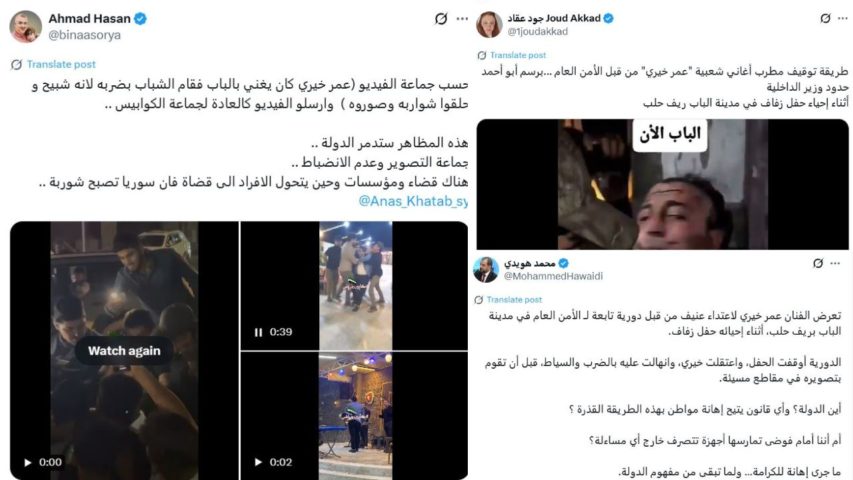This screenshot has height=480, width=853.
Task: Click the Grok icon on Mohammed Hawaidi's post
Action: tap(818, 263)
